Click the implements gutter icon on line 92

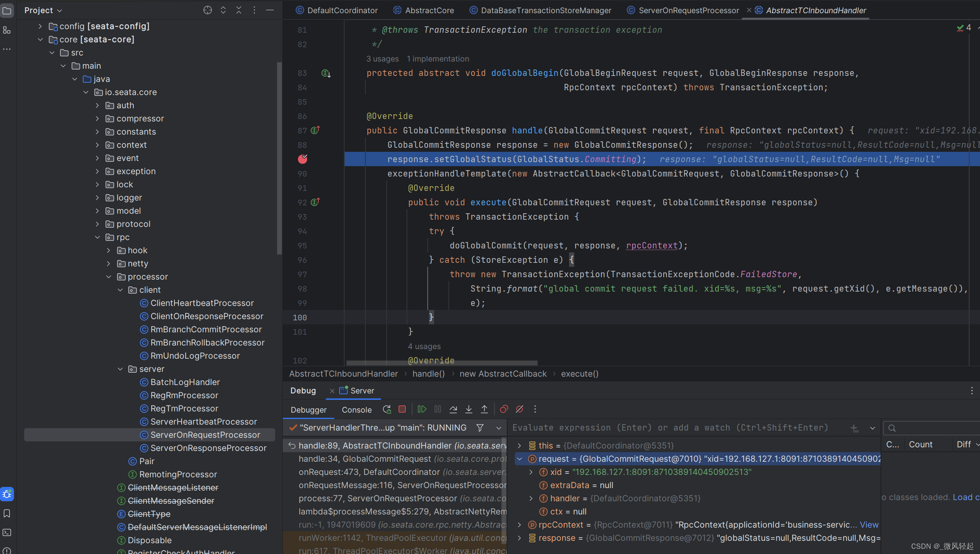pos(315,202)
